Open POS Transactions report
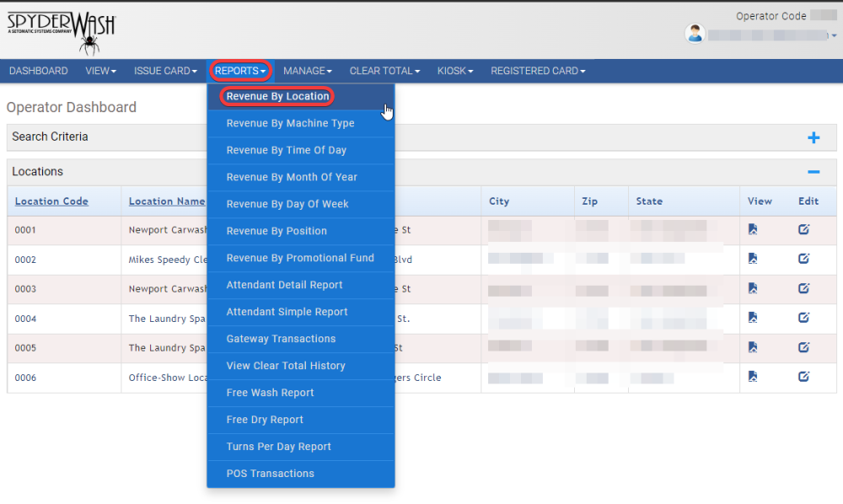Screen dimensions: 843x504 pyautogui.click(x=301, y=474)
